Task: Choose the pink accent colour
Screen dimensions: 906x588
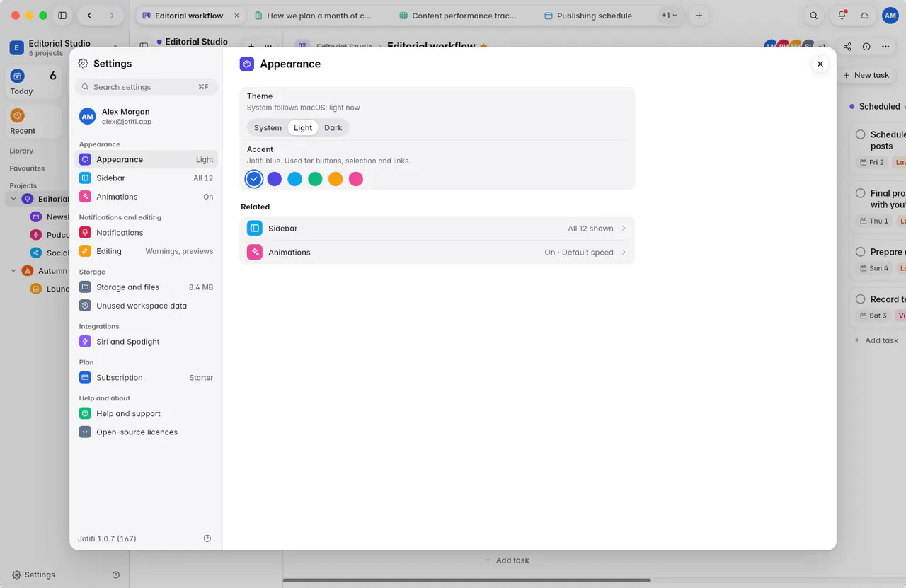Action: point(356,179)
